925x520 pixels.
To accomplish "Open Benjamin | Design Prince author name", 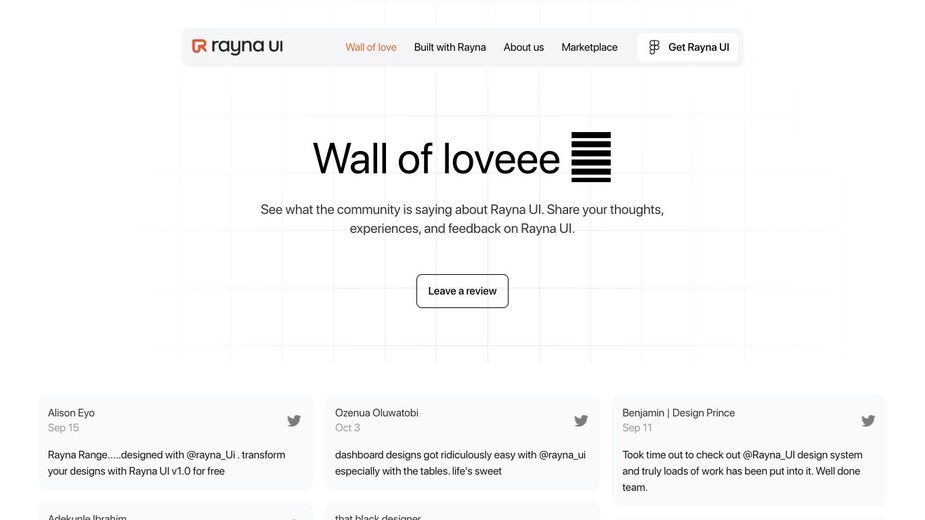I will pyautogui.click(x=678, y=413).
